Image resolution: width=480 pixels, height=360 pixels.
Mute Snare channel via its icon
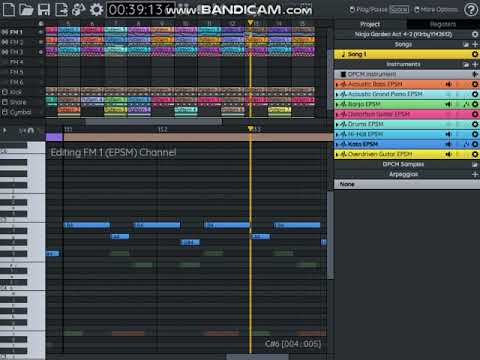[5, 102]
